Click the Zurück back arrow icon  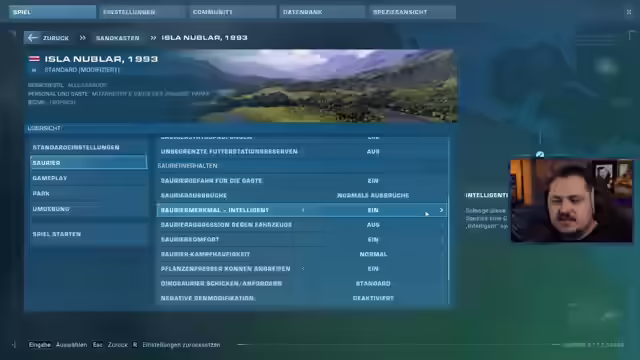tap(33, 38)
